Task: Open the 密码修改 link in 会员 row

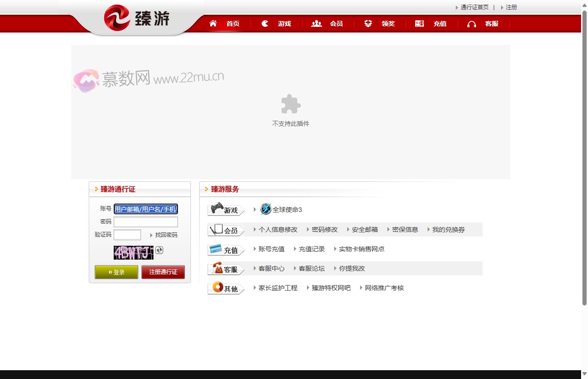Action: click(x=325, y=229)
